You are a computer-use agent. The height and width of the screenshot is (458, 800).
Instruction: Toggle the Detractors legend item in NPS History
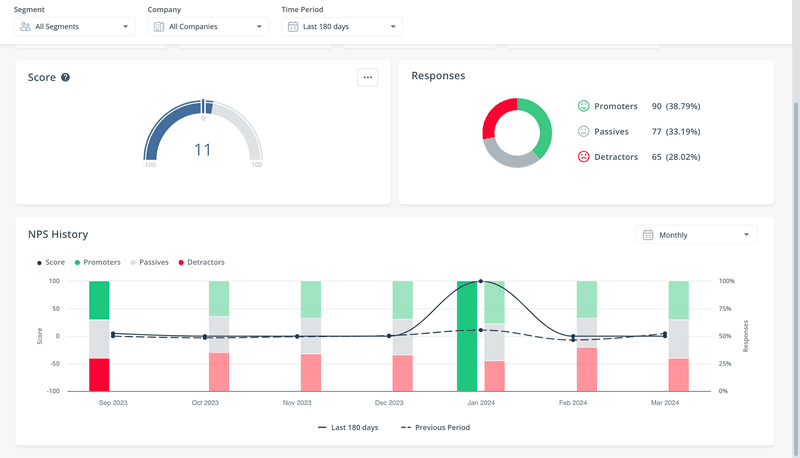coord(202,262)
